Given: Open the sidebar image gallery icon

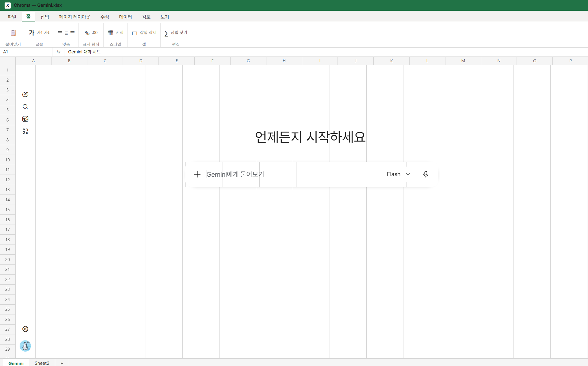Looking at the screenshot, I should (25, 119).
